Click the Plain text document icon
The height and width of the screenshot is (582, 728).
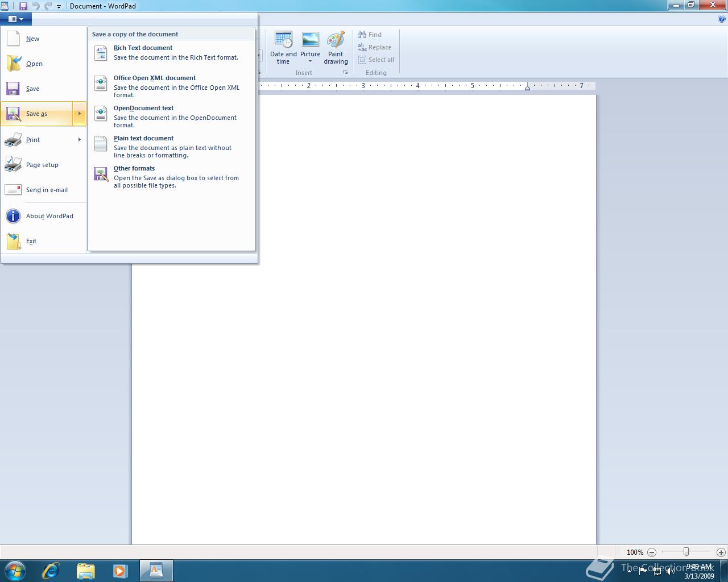101,143
